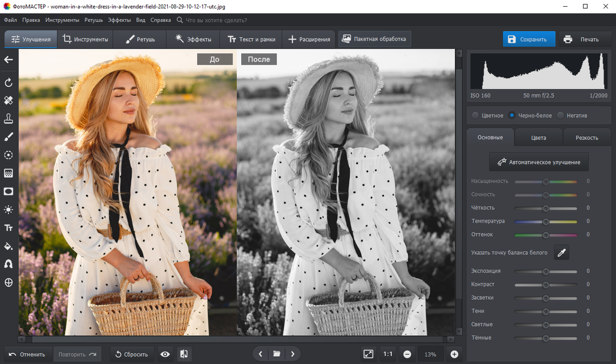Click the Отменить undo button
Viewport: 616px width, 364px height.
27,354
